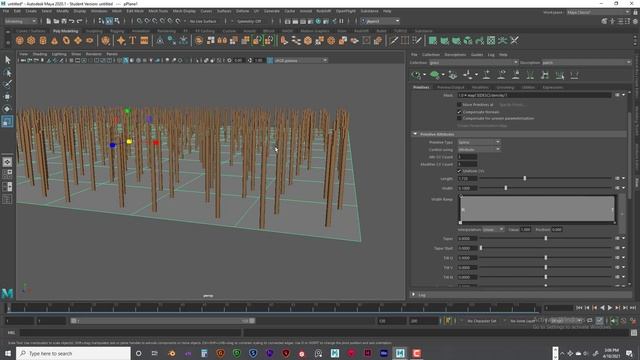This screenshot has width=640, height=360.
Task: Create a polygon cone from the shelf
Action: point(54,40)
